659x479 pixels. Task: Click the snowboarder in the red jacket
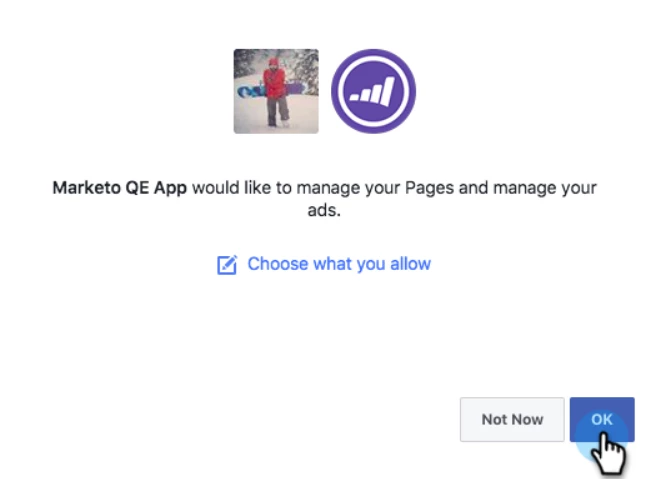tap(275, 85)
